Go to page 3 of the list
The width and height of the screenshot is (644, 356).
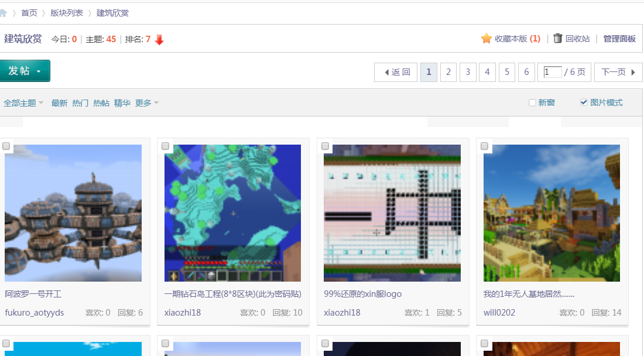tap(467, 72)
